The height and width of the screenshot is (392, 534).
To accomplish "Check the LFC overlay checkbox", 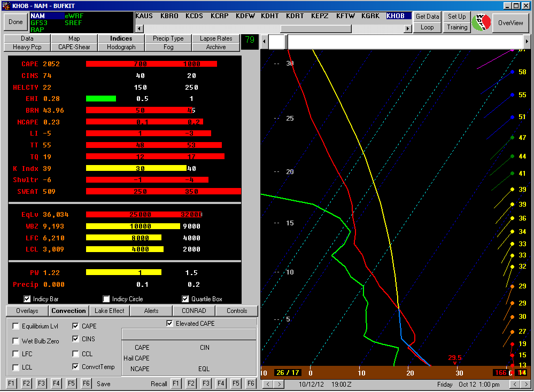I will click(16, 354).
